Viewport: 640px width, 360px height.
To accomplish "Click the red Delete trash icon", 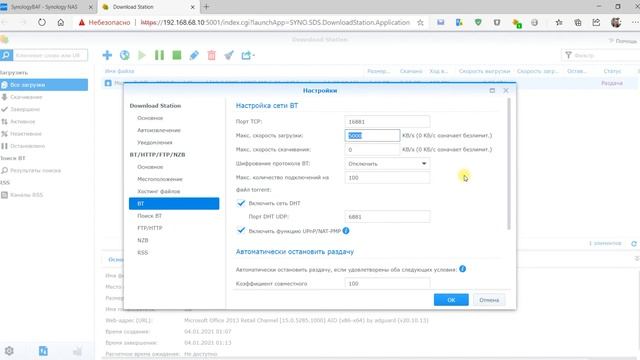I will pos(211,55).
